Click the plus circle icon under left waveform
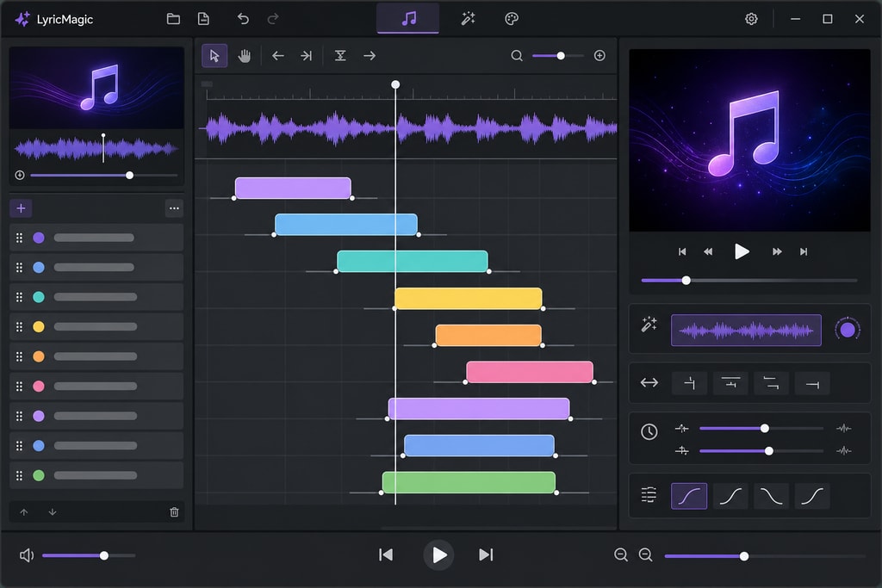The width and height of the screenshot is (882, 588). coord(20,176)
